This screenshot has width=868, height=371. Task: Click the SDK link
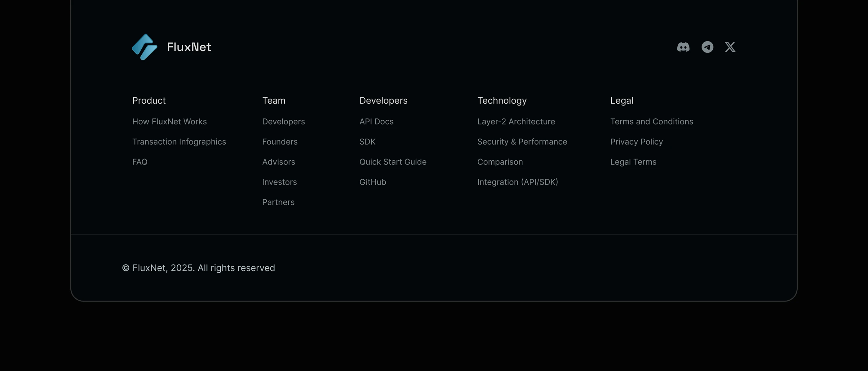[367, 142]
